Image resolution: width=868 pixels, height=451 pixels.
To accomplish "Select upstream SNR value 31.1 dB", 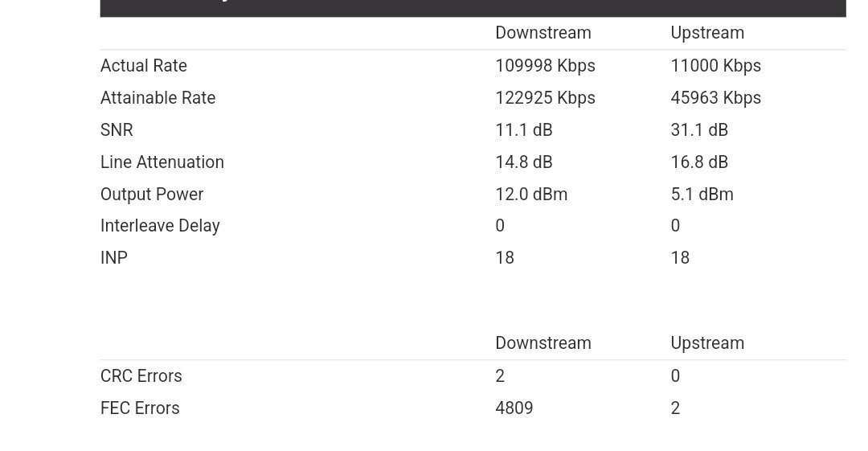I will pos(699,129).
